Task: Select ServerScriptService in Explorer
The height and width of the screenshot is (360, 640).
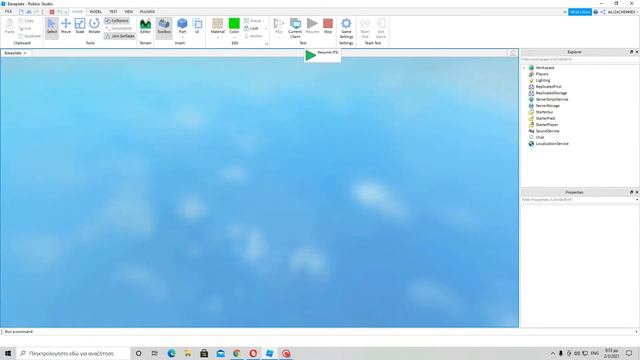Action: tap(551, 99)
